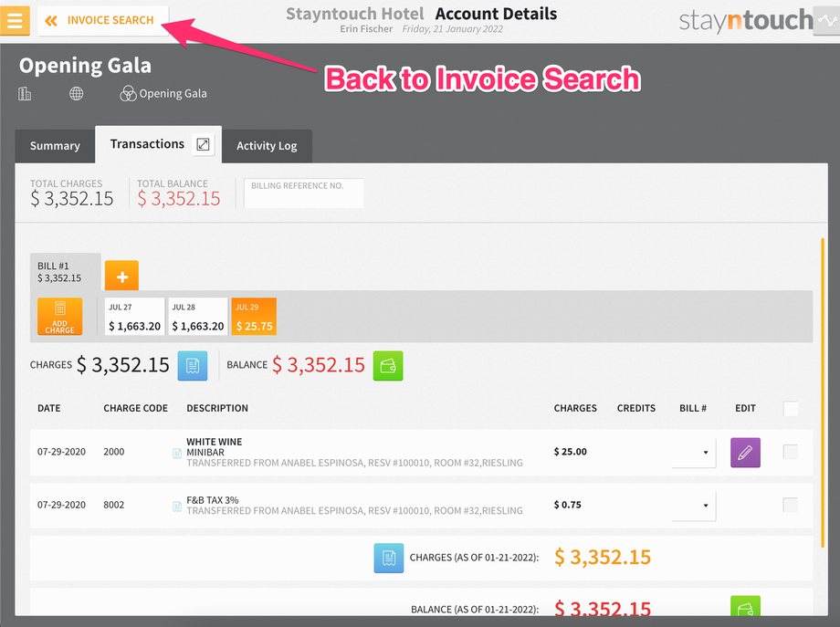The image size is (840, 627).
Task: Click the Add Charge button
Action: (x=60, y=317)
